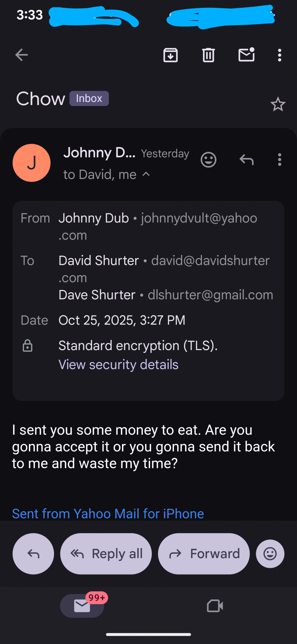Viewport: 297px width, 644px height.
Task: Open View security details link
Action: click(118, 365)
